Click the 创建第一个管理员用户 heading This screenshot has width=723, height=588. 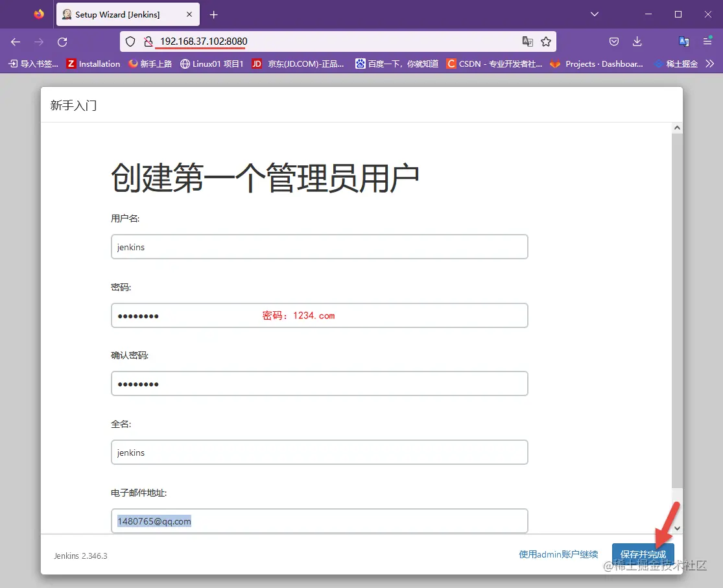tap(265, 178)
